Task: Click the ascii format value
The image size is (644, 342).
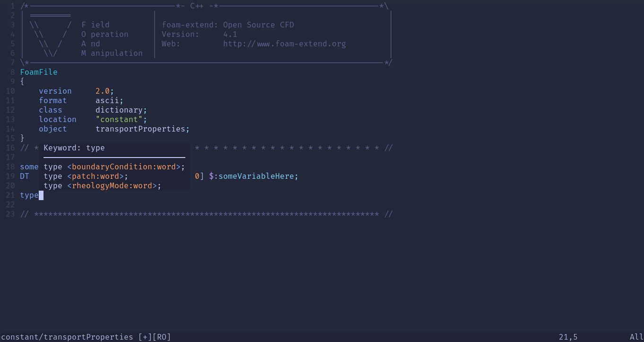Action: [x=107, y=100]
